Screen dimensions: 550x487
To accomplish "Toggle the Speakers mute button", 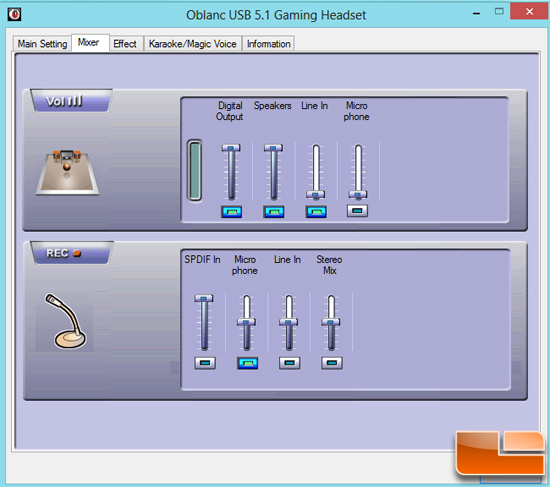I will point(274,212).
